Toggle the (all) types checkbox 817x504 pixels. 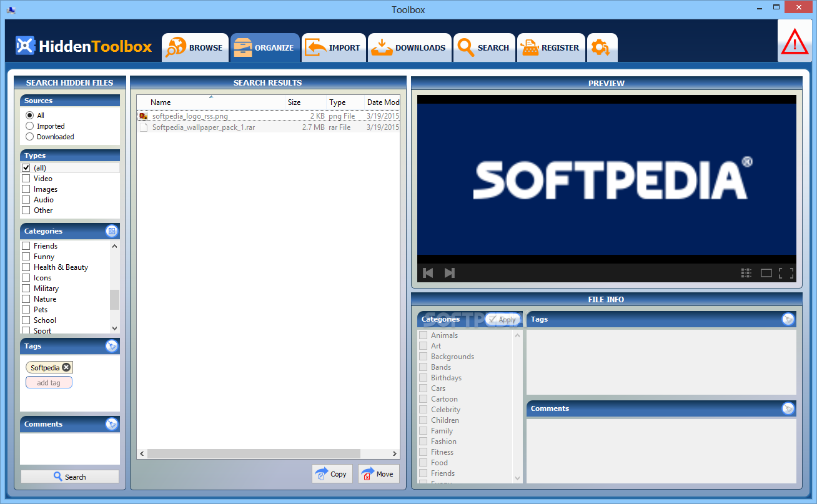pyautogui.click(x=26, y=167)
